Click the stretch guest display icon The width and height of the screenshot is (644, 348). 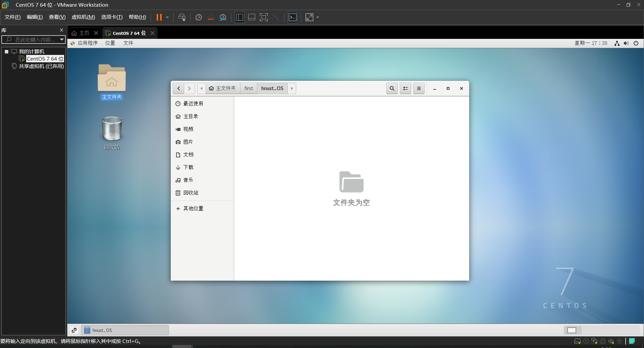[309, 17]
